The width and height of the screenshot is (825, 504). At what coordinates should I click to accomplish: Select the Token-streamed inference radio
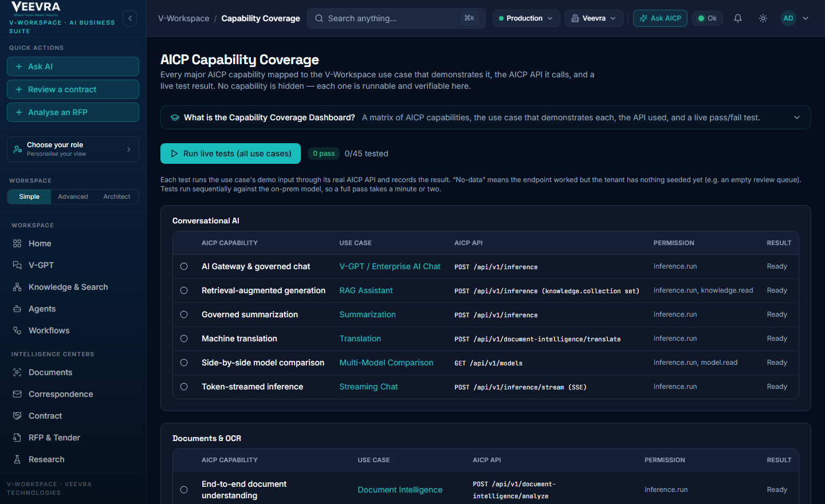[184, 387]
